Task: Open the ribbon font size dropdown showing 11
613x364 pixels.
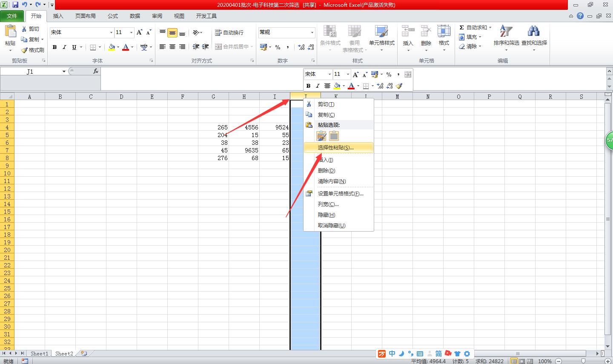Action: point(131,32)
